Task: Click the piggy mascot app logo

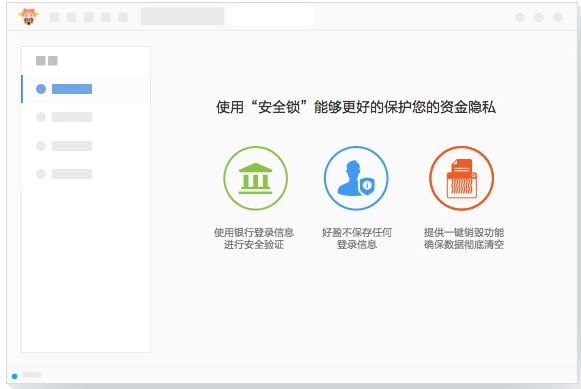Action: pos(29,17)
